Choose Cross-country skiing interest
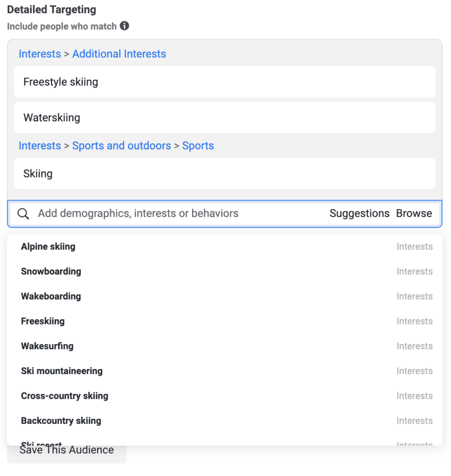The width and height of the screenshot is (451, 476). (x=65, y=396)
